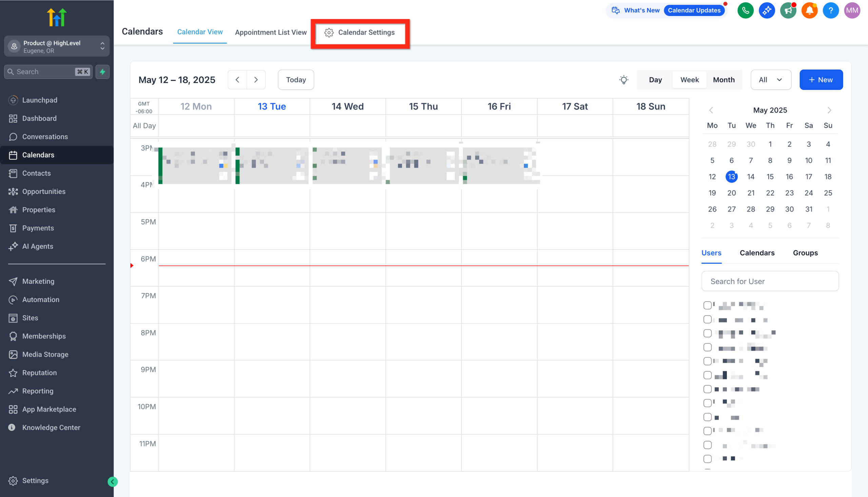
Task: Open Opportunities from the left navigation
Action: (44, 191)
